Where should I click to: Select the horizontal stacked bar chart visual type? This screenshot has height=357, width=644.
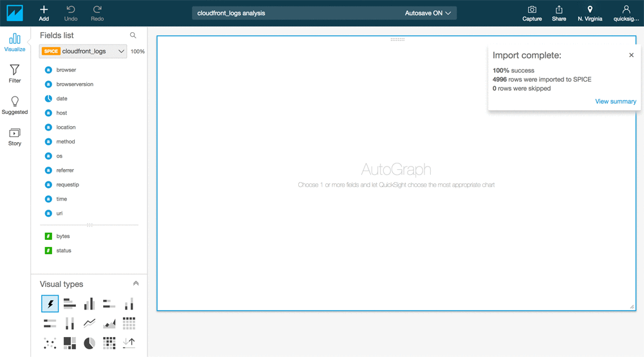tap(109, 304)
